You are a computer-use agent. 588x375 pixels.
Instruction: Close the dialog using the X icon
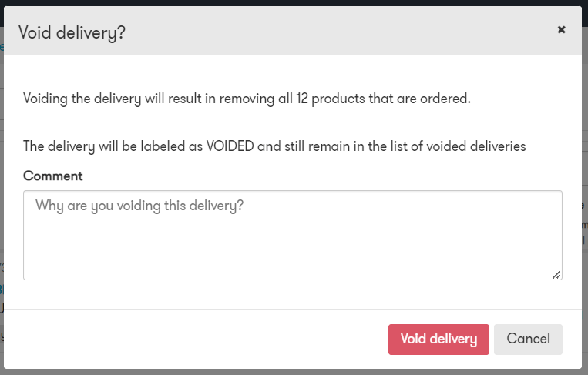(561, 29)
